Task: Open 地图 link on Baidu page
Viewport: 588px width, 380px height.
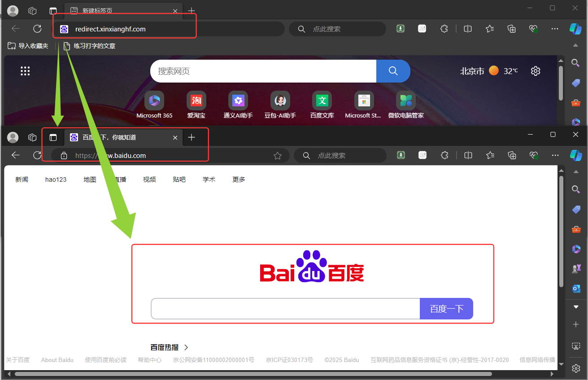Action: [x=90, y=179]
